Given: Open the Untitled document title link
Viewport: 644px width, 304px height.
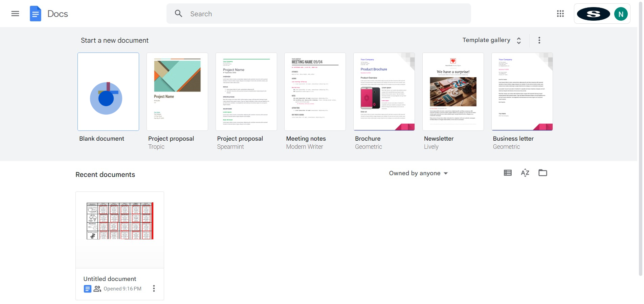Looking at the screenshot, I should click(x=110, y=279).
